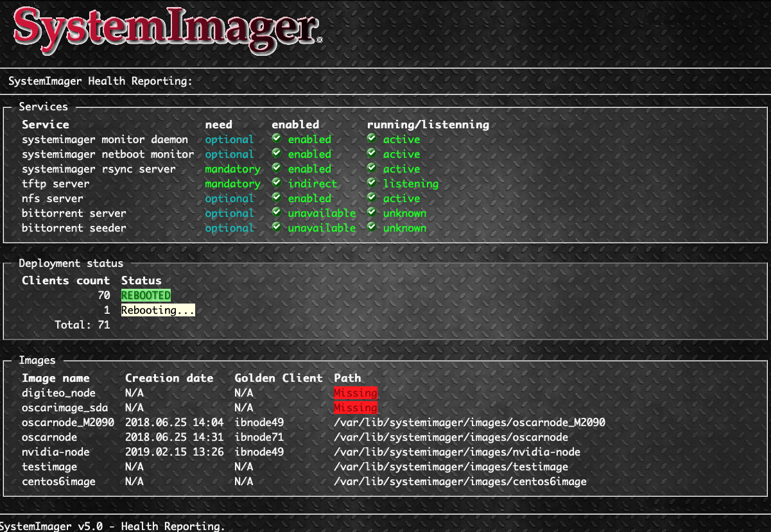Click the 'oscarnode_M2090' image name
Screen dimensions: 771x532
[x=68, y=422]
